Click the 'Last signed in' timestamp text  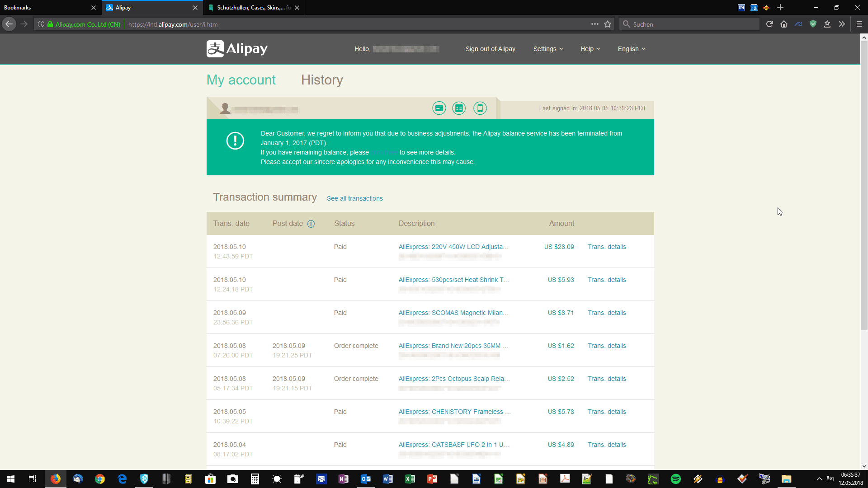coord(592,108)
